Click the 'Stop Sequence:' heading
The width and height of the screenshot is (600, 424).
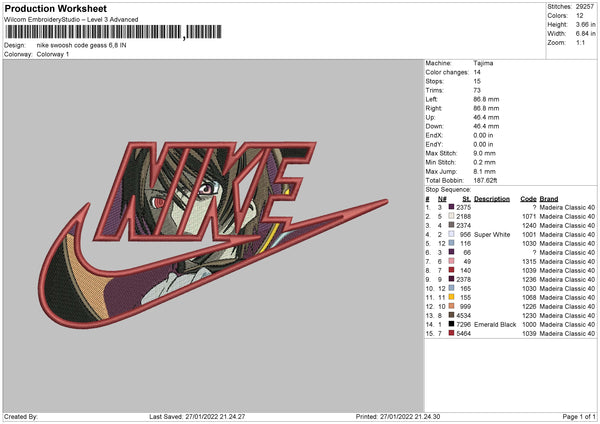pyautogui.click(x=448, y=190)
